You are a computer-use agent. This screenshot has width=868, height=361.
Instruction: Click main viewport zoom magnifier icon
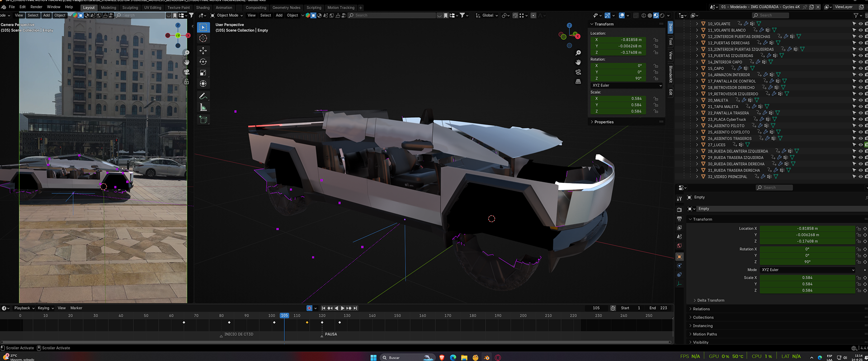(578, 53)
